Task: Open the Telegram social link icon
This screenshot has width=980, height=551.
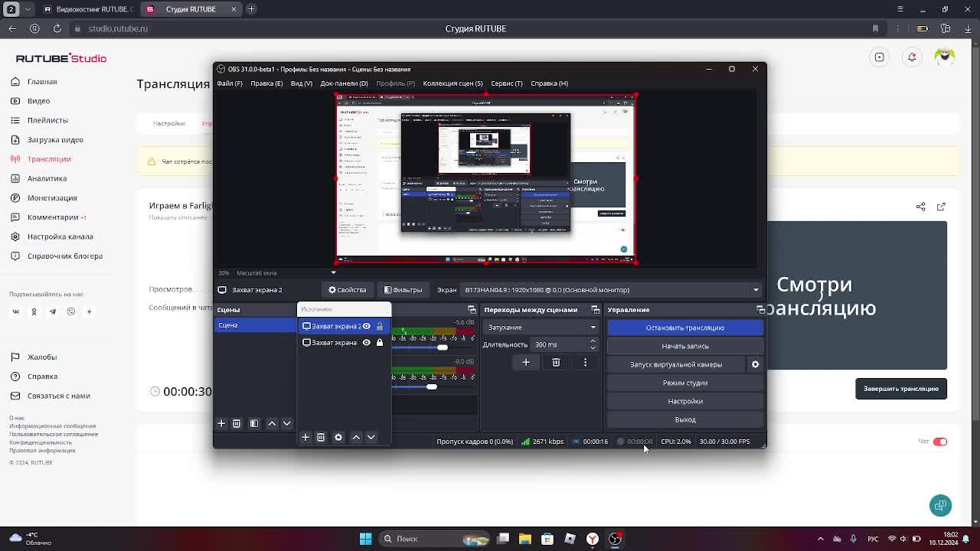Action: (53, 311)
